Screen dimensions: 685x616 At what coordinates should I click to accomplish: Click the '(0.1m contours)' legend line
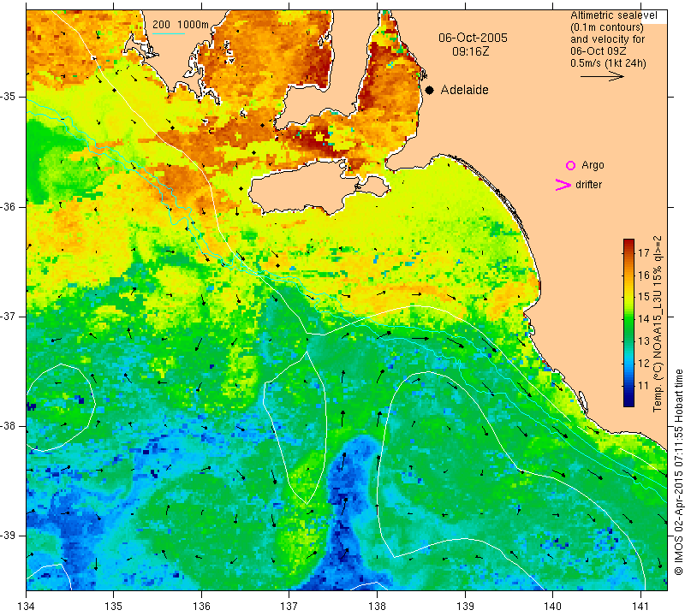(607, 27)
